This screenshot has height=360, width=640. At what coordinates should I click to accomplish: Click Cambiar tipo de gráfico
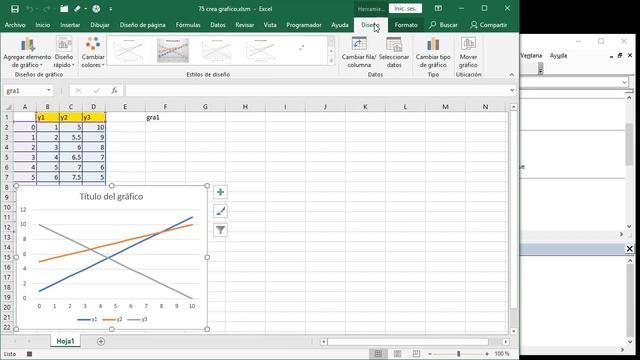(433, 53)
